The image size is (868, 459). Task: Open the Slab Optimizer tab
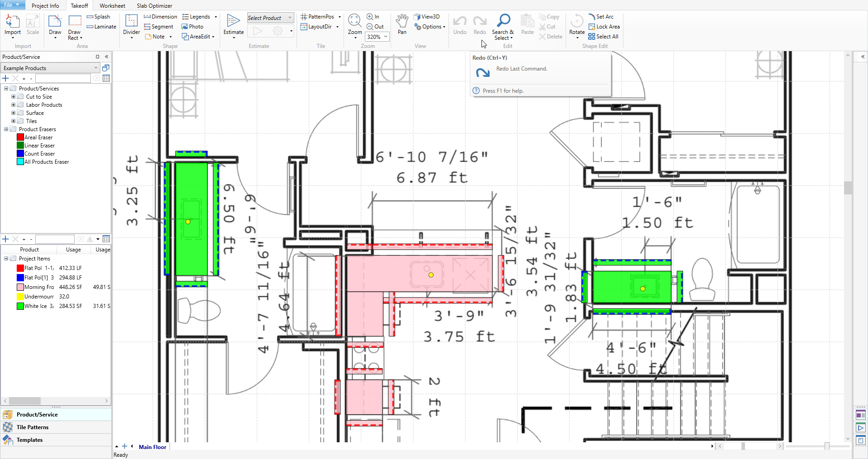coord(154,5)
